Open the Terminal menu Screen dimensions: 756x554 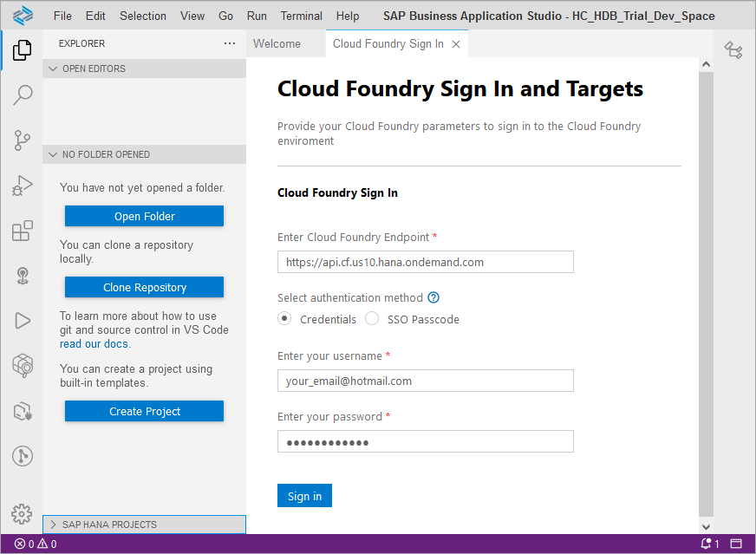tap(302, 16)
